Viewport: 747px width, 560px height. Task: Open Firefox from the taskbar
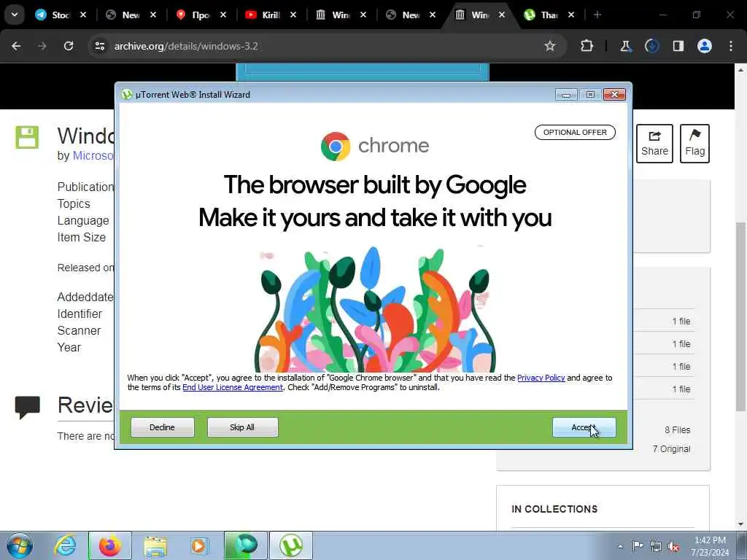tap(109, 545)
